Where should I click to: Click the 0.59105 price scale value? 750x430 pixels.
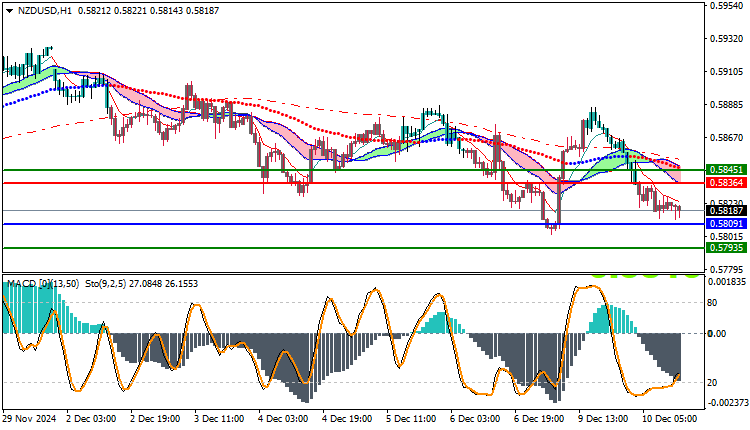tap(726, 72)
